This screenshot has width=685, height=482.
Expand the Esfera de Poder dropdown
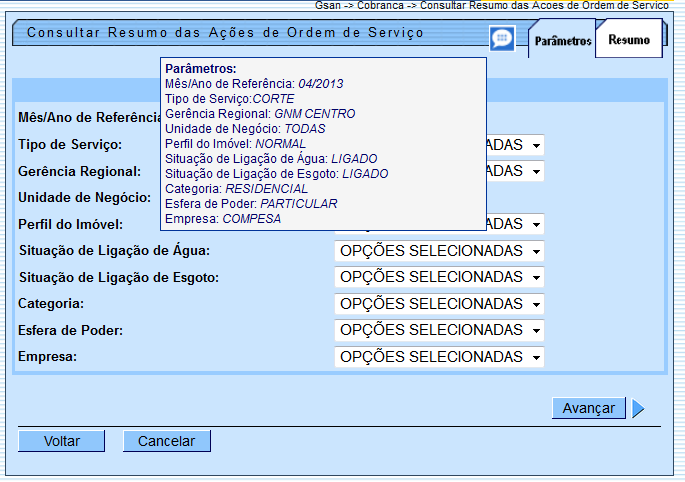(439, 330)
